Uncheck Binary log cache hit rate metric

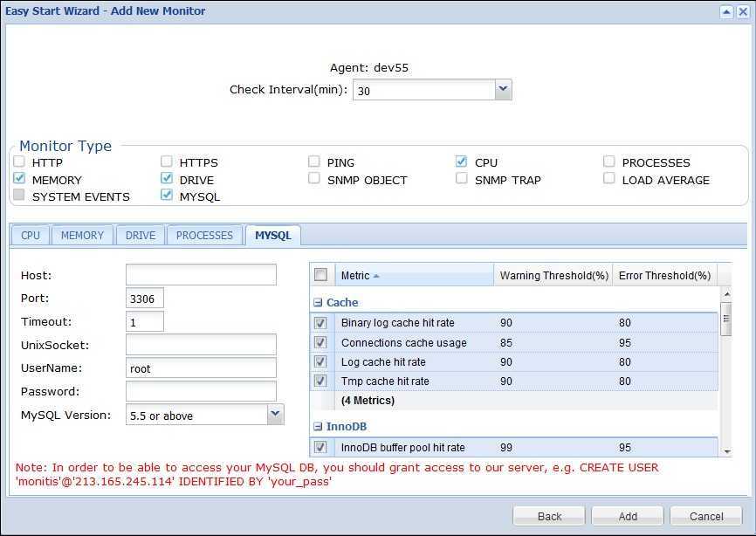320,322
